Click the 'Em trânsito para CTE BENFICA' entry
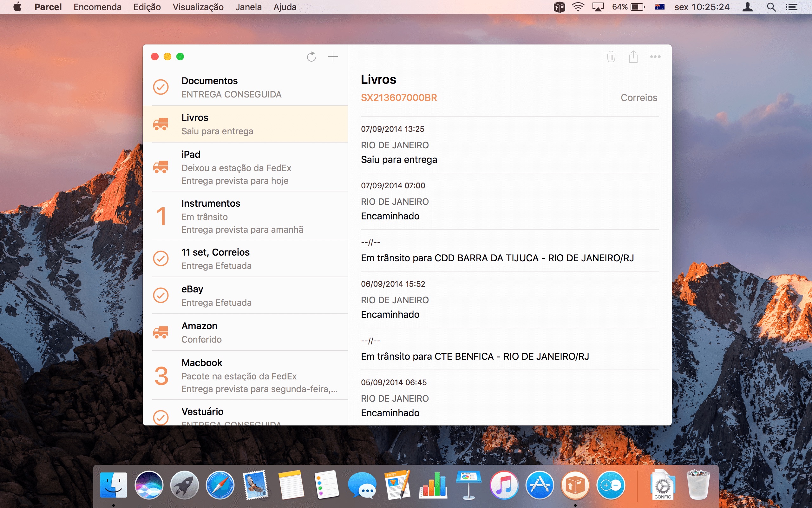This screenshot has width=812, height=508. [x=475, y=357]
